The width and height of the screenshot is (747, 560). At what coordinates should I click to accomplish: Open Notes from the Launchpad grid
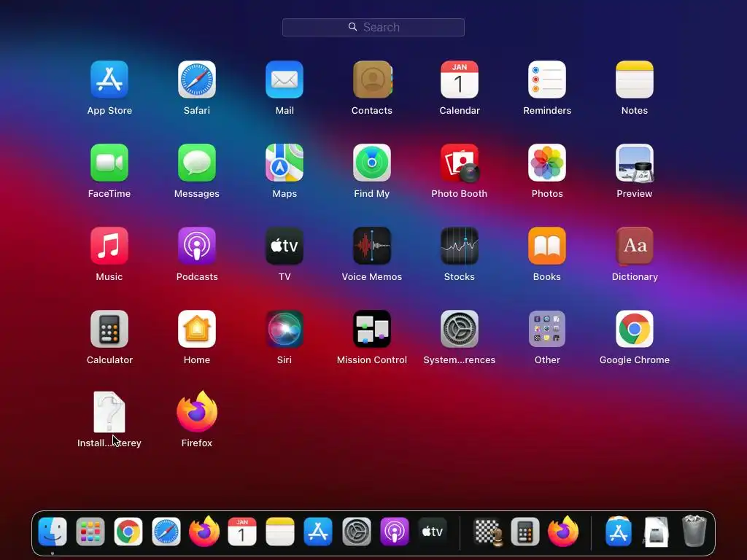(x=635, y=79)
